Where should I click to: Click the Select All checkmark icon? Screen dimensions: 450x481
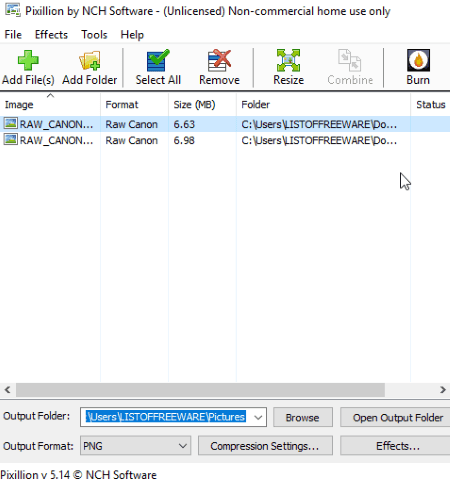coord(158,60)
